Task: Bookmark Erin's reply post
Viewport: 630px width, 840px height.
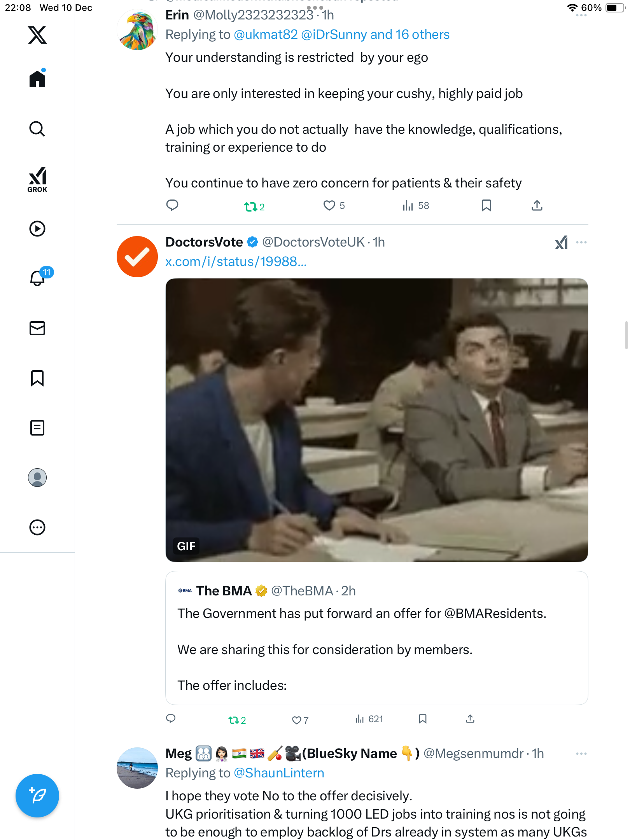Action: [486, 205]
